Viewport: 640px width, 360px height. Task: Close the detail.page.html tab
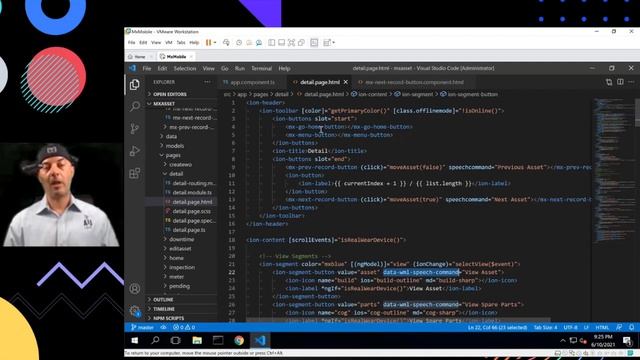click(346, 82)
